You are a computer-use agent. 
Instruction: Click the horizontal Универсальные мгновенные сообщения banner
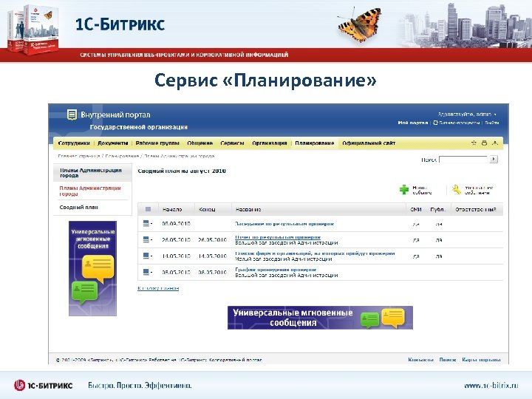point(320,318)
